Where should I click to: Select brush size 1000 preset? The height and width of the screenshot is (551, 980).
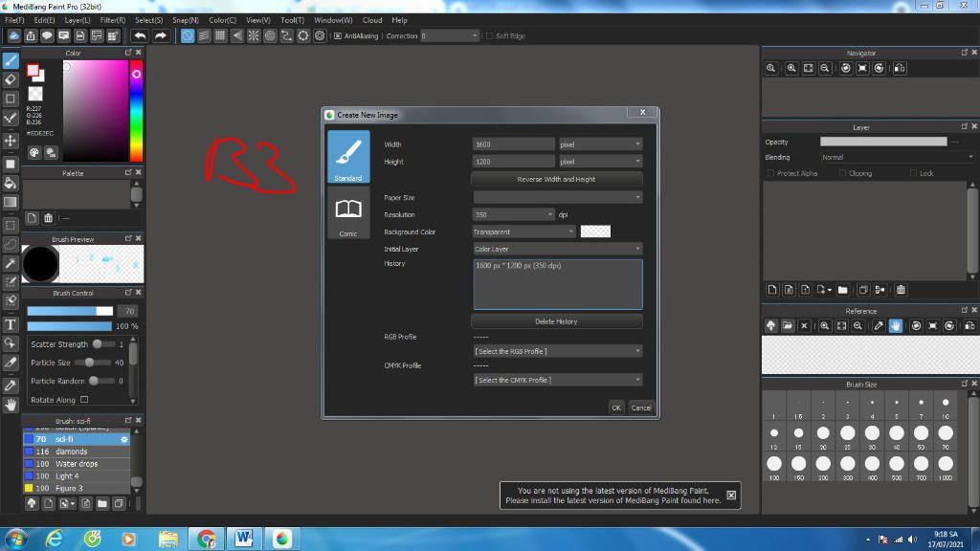click(945, 467)
